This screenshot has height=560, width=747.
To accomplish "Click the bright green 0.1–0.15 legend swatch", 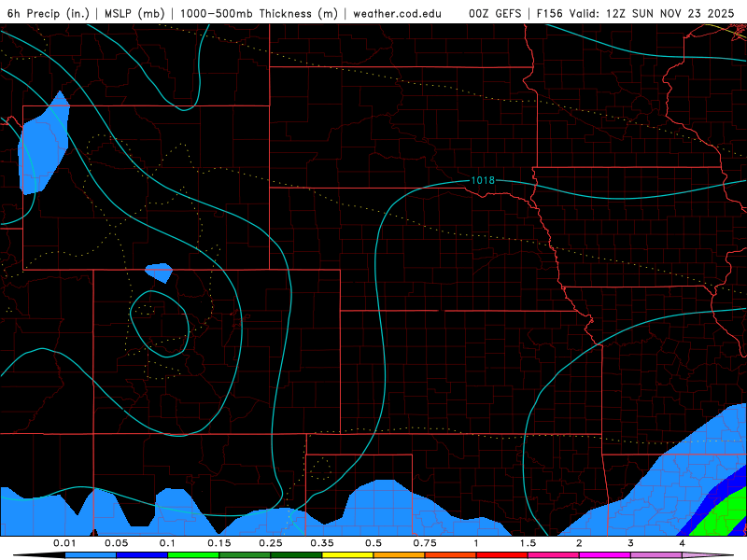I will [193, 555].
